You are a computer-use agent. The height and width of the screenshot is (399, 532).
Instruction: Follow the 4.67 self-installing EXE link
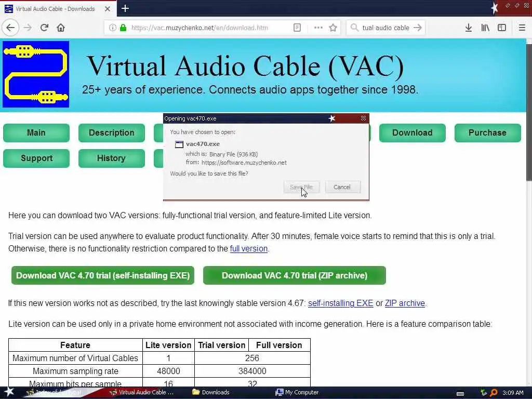(341, 303)
